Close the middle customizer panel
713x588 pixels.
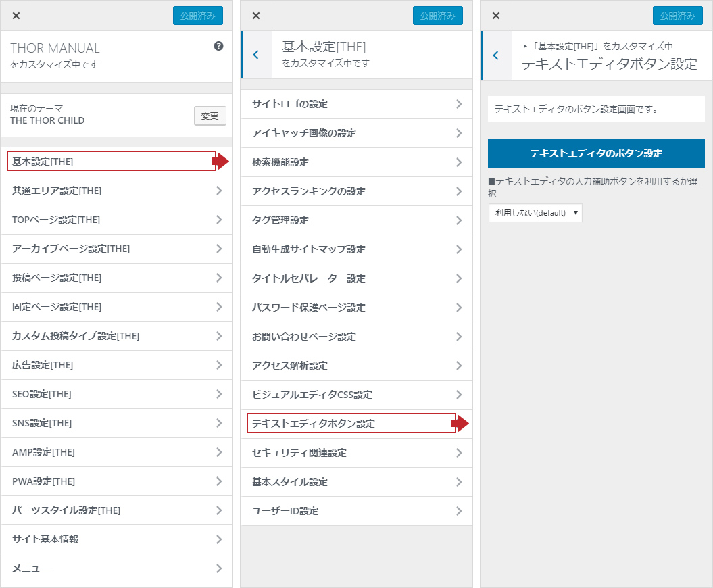point(256,16)
